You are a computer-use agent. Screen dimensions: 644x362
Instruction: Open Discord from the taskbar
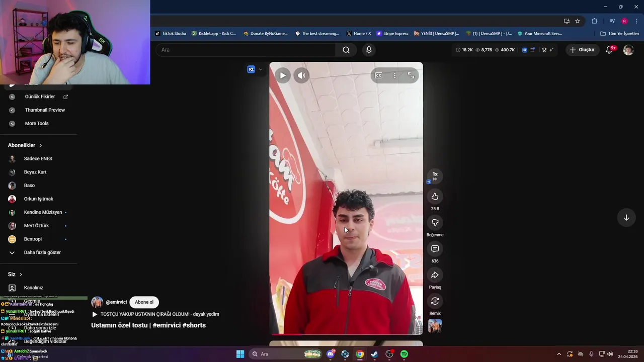[331, 354]
